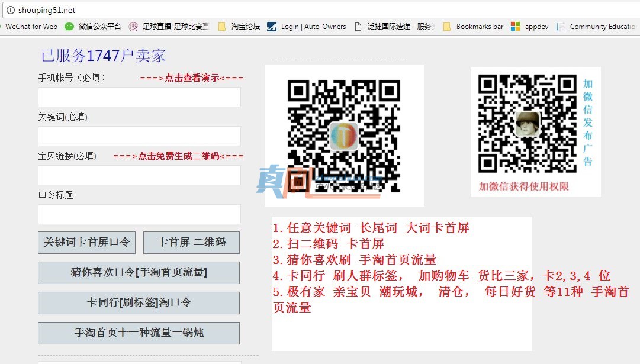Click the shouping51.net address bar URL
This screenshot has height=364, width=640.
[47, 10]
